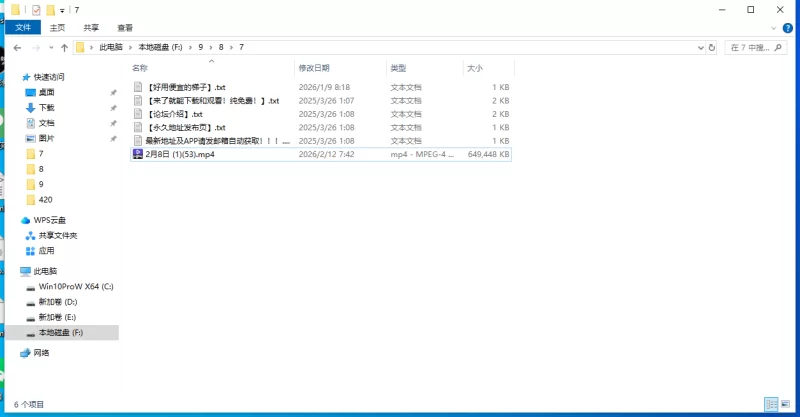Click the folder icon in the address bar
Screen dimensions: 800x417
click(80, 47)
